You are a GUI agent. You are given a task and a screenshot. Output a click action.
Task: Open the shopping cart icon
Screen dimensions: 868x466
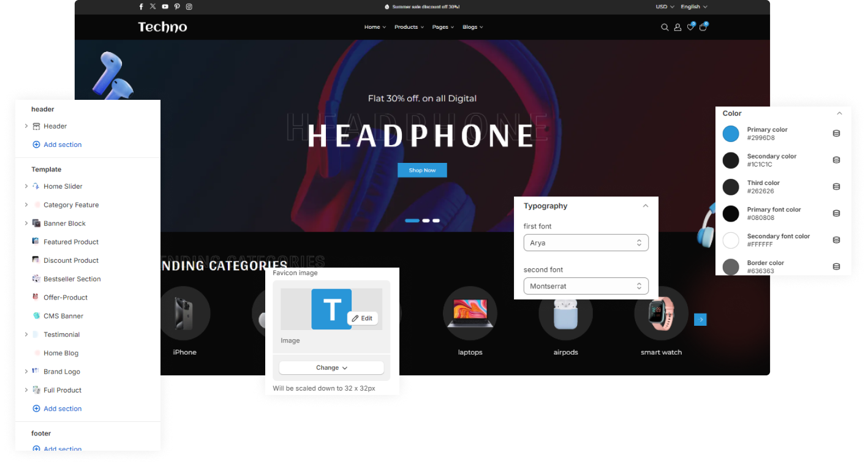[x=703, y=27]
